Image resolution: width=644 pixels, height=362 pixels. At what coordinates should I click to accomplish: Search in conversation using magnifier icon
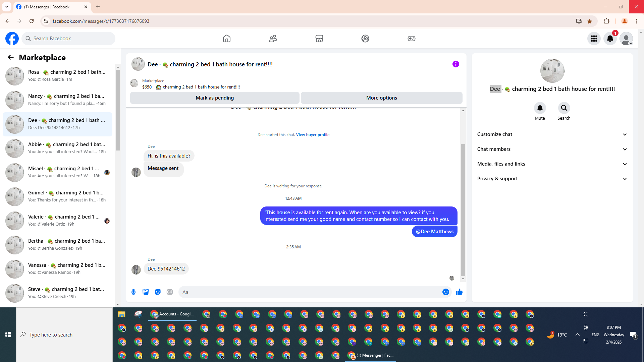[x=564, y=108]
